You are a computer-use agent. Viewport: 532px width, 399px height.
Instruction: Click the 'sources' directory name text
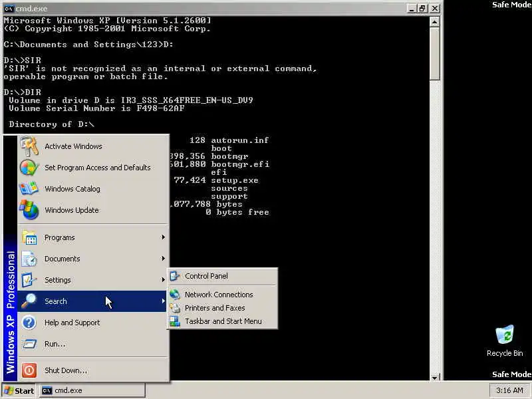229,188
